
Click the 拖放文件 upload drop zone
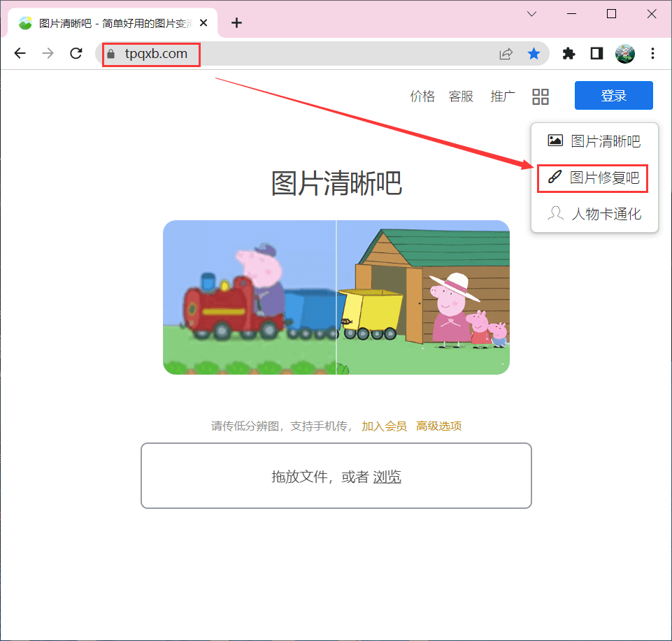click(x=336, y=475)
